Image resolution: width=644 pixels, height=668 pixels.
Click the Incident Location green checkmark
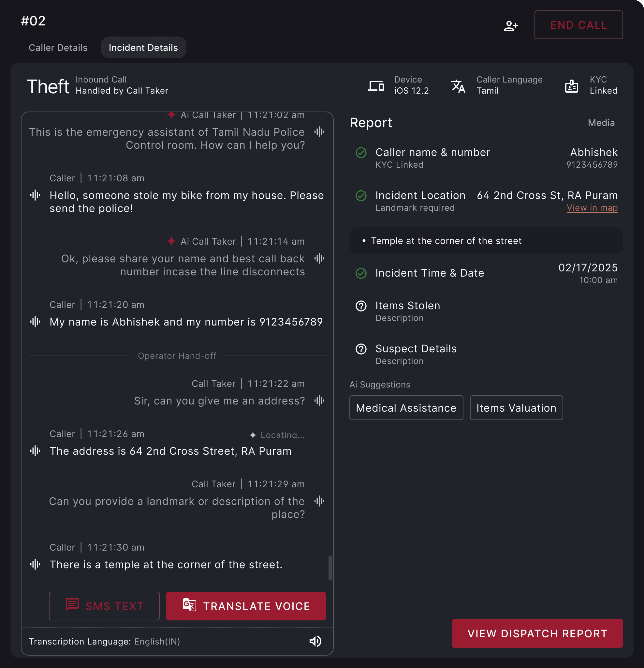coord(361,196)
